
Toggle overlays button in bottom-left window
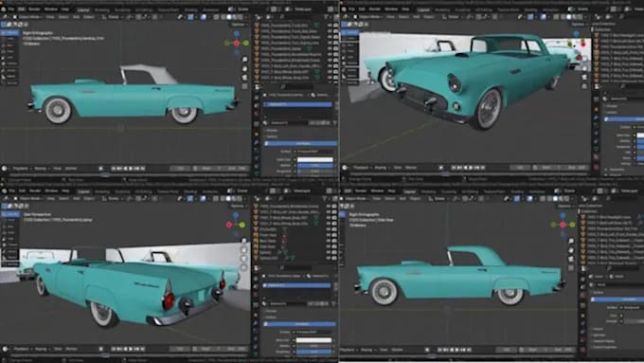[x=204, y=199]
